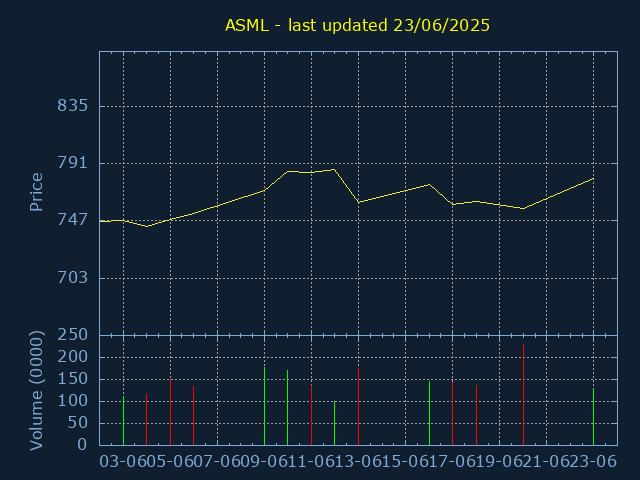Click the 150 volume tick label

[72, 379]
